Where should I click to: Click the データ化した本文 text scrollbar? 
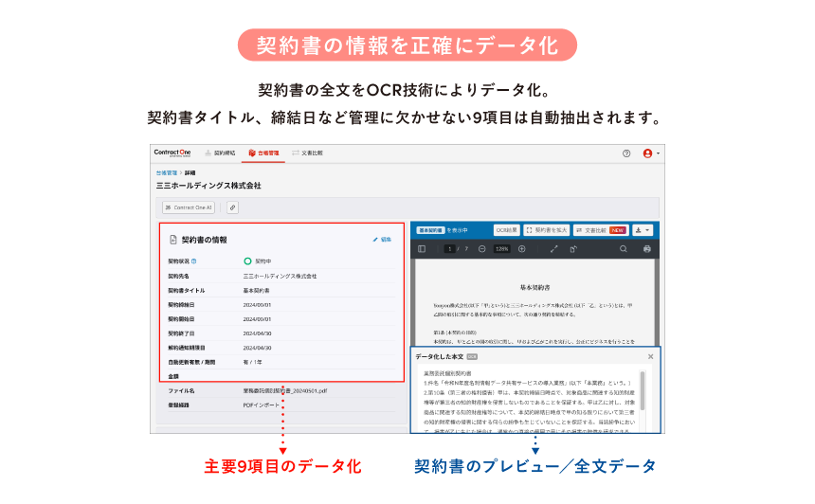pos(643,390)
